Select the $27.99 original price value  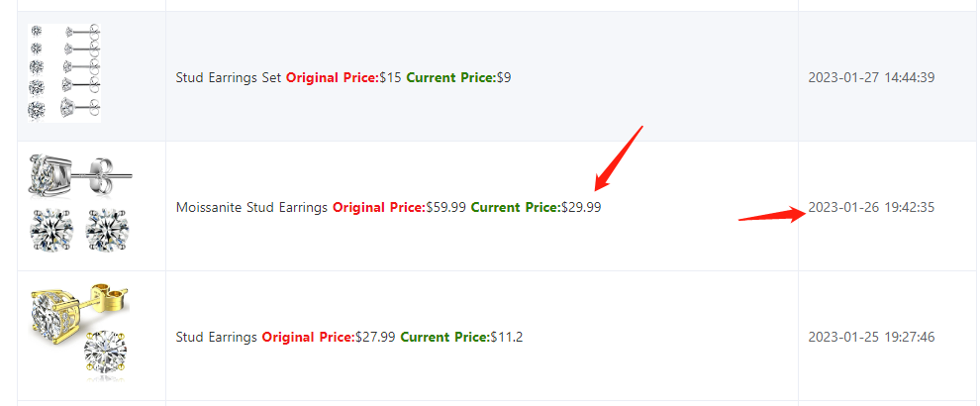[375, 337]
